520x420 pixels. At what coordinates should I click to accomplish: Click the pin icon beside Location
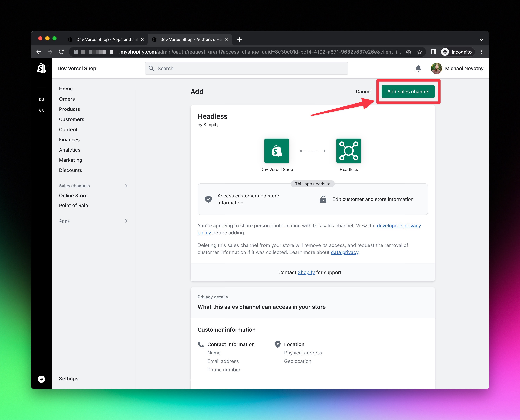(278, 344)
